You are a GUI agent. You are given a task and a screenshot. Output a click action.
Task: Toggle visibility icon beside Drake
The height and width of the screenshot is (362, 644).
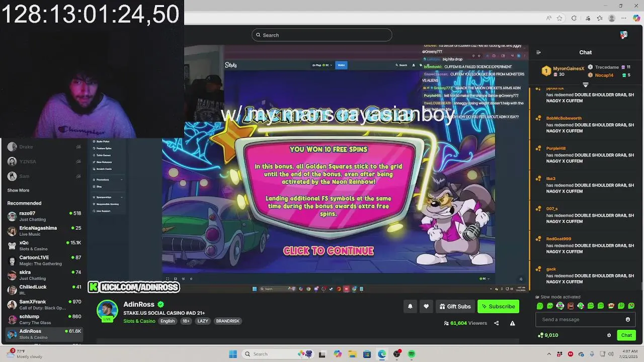[78, 147]
